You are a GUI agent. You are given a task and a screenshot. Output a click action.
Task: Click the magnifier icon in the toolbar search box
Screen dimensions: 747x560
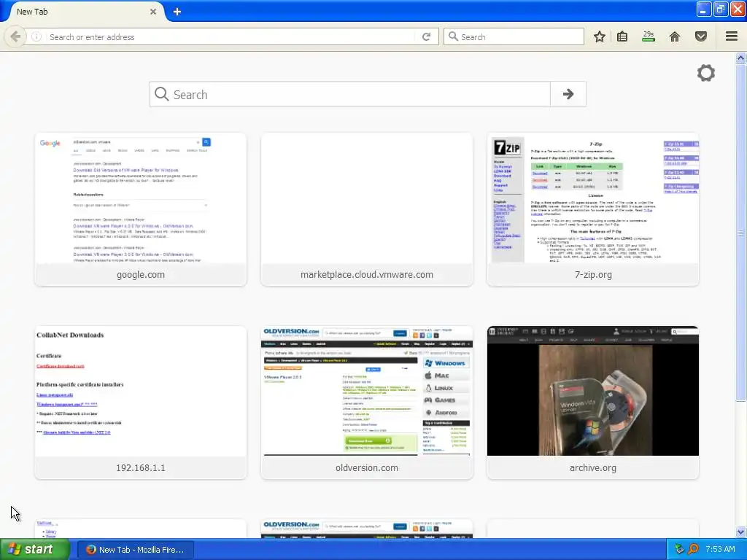coord(453,36)
